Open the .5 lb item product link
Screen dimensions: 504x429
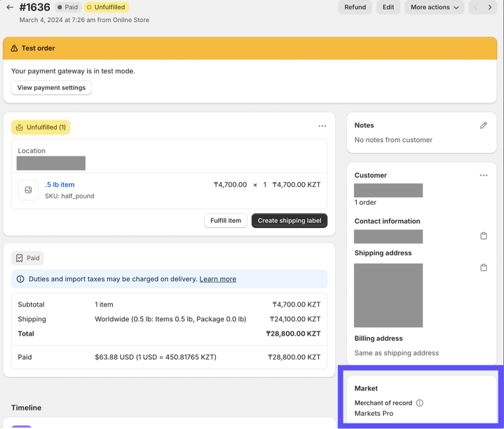[59, 185]
